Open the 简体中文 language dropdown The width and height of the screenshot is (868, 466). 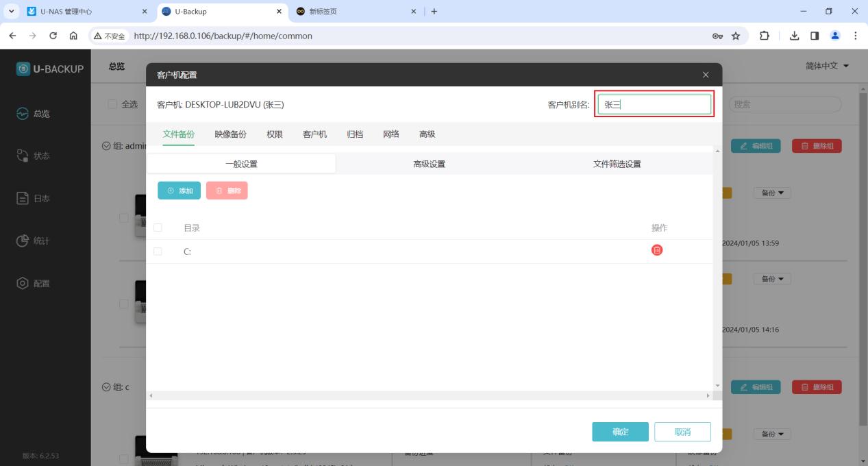coord(827,66)
